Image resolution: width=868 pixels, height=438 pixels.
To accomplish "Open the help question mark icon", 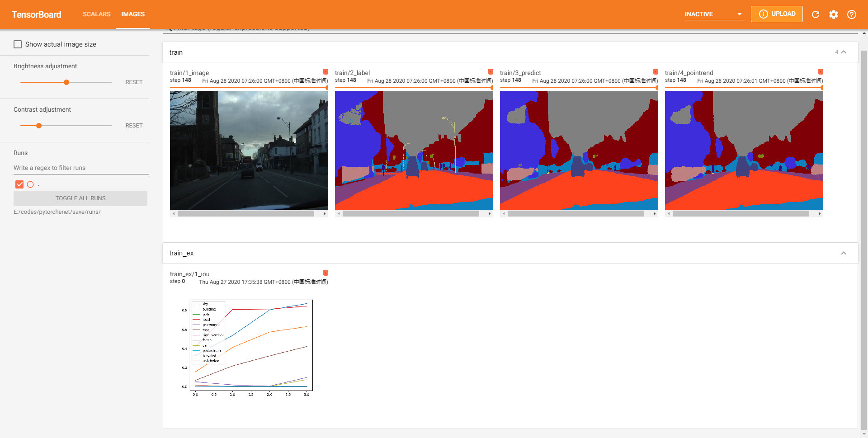I will pos(852,14).
